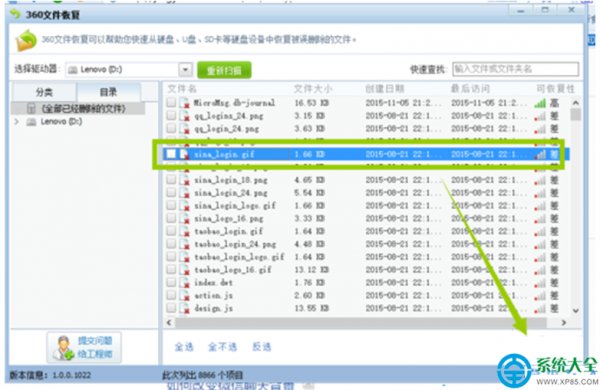This screenshot has width=600, height=390.
Task: Click deleted file icon of sina_login.gif
Action: (185, 154)
